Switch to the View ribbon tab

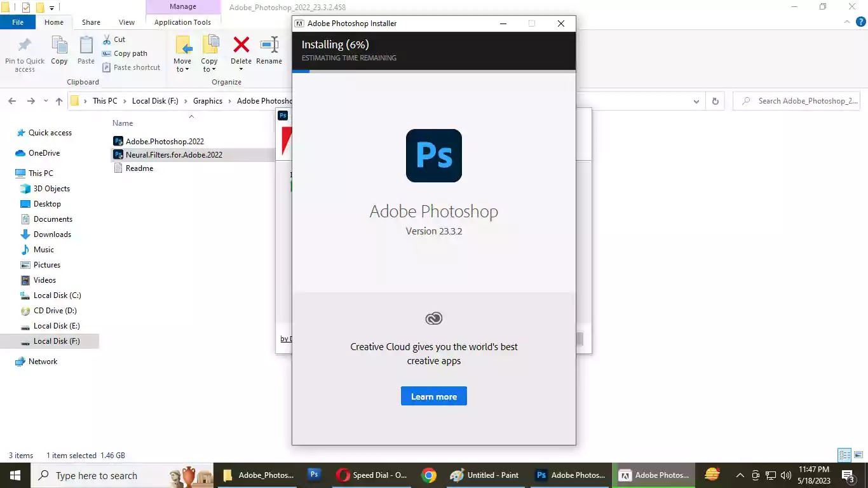[126, 22]
